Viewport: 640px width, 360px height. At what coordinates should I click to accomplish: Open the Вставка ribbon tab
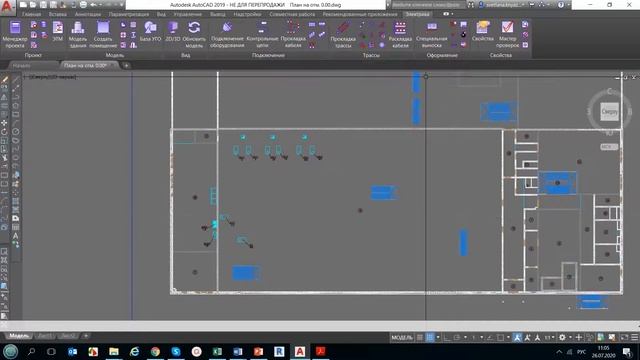click(x=58, y=14)
